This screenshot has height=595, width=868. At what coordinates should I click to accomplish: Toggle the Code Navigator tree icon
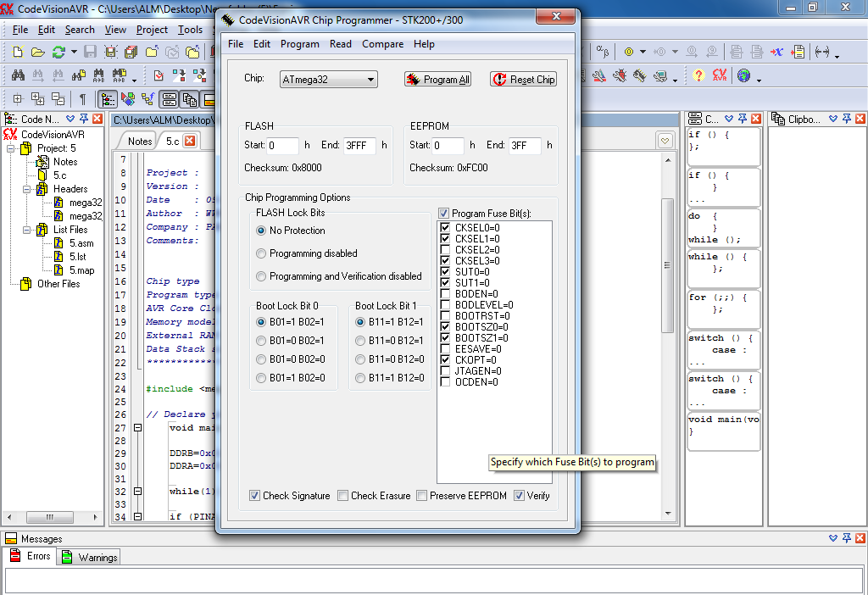point(108,99)
